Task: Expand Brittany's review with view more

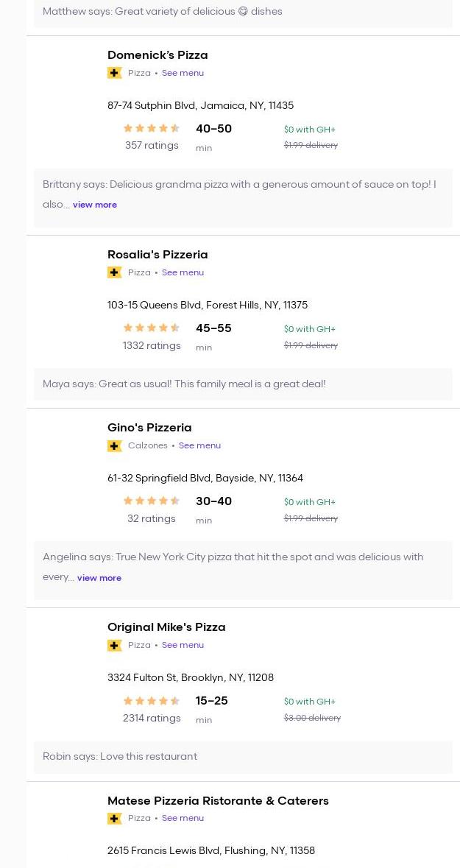Action: click(95, 205)
